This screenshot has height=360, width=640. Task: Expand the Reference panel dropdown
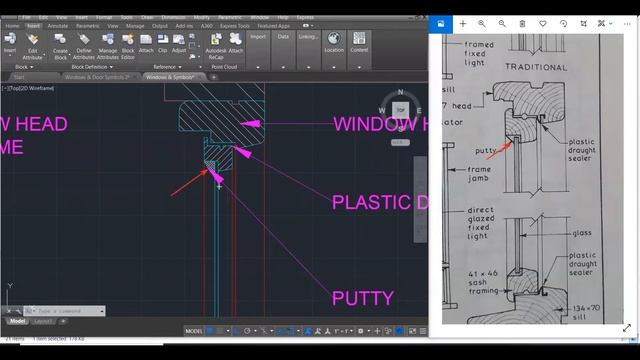tap(167, 67)
